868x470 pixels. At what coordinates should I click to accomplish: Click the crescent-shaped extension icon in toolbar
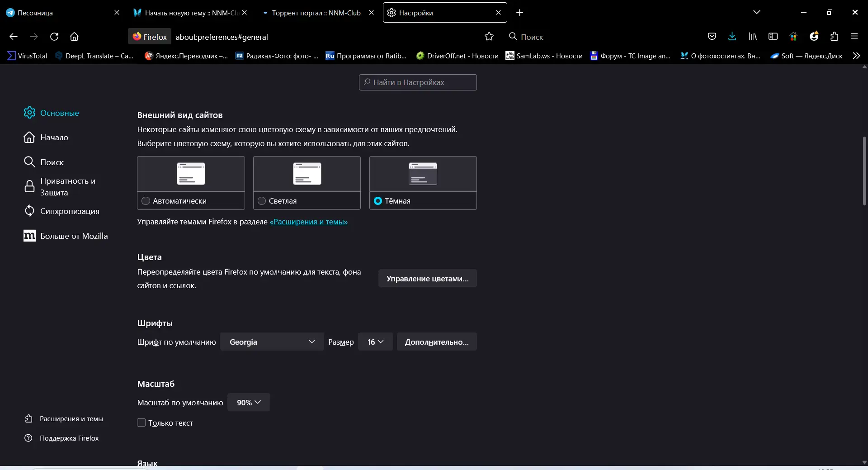point(814,37)
